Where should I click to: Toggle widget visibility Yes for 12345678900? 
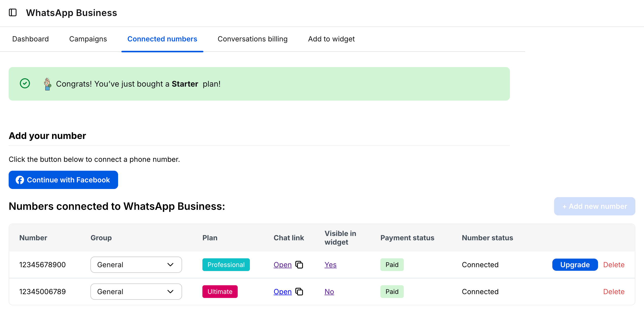(x=330, y=265)
